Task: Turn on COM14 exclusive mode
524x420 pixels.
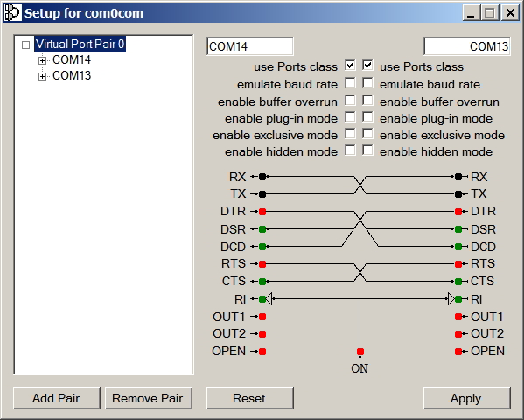Action: (x=350, y=133)
